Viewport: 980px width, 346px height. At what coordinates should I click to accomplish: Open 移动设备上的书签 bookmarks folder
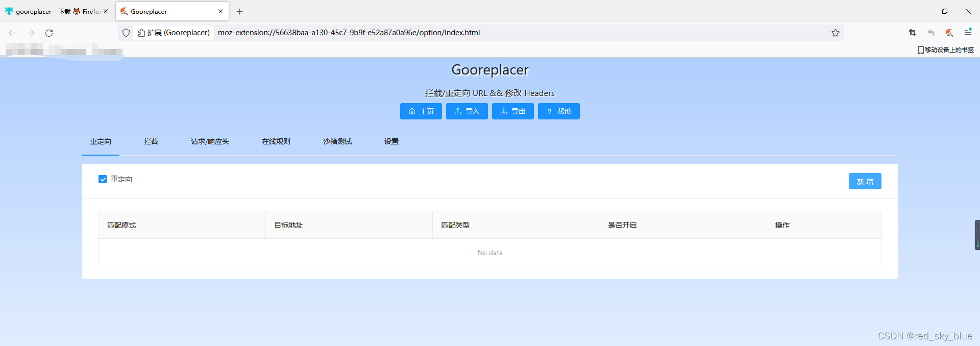[946, 50]
